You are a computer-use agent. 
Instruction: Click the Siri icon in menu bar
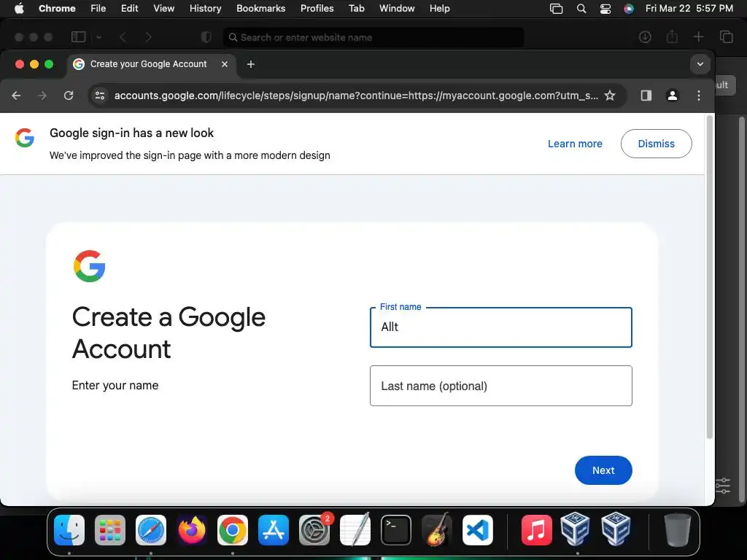[629, 9]
